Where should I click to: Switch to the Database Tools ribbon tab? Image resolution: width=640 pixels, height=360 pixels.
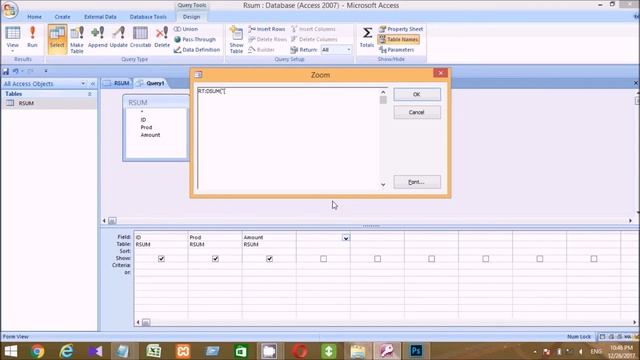pyautogui.click(x=148, y=17)
